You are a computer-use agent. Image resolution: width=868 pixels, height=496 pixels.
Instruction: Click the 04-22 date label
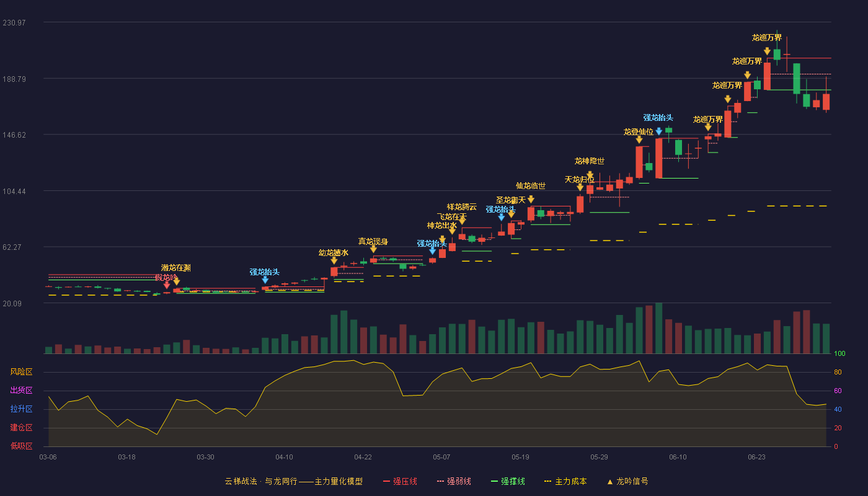point(363,457)
